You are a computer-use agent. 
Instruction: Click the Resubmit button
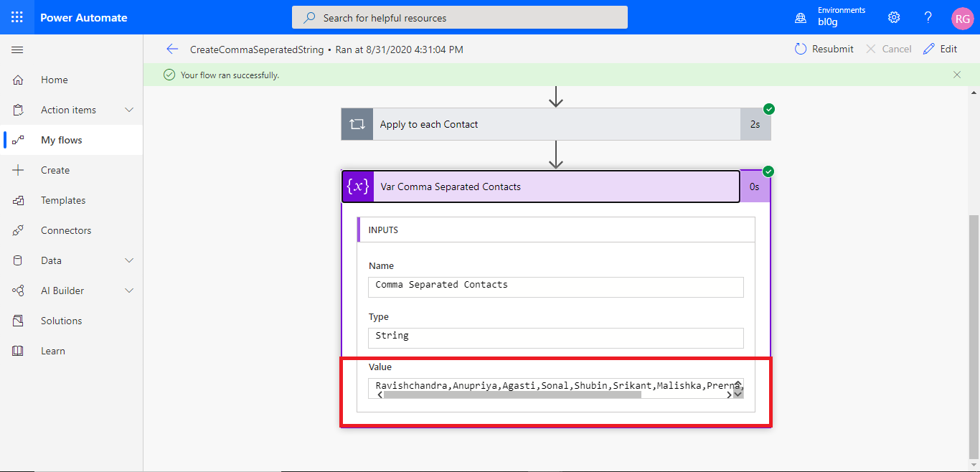point(824,48)
